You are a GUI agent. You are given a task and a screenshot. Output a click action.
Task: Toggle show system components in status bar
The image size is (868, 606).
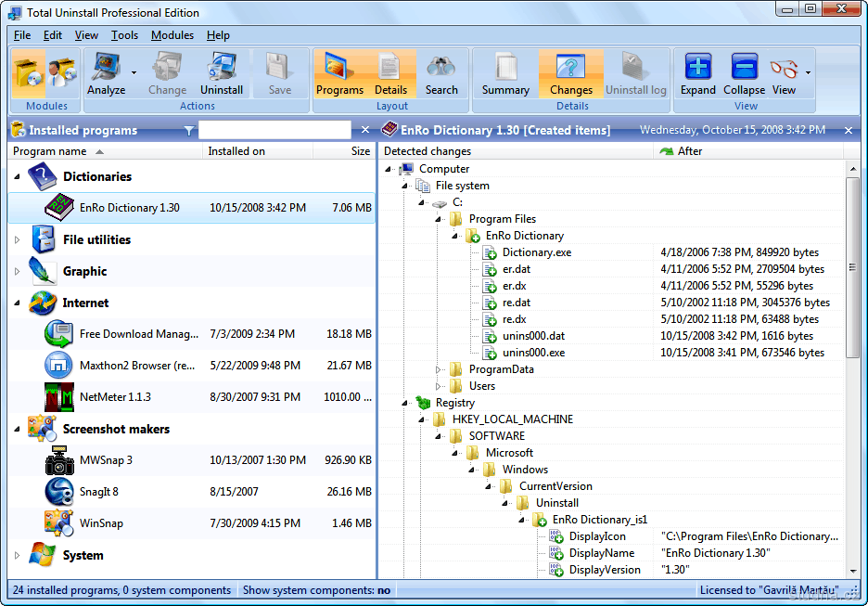pos(317,590)
